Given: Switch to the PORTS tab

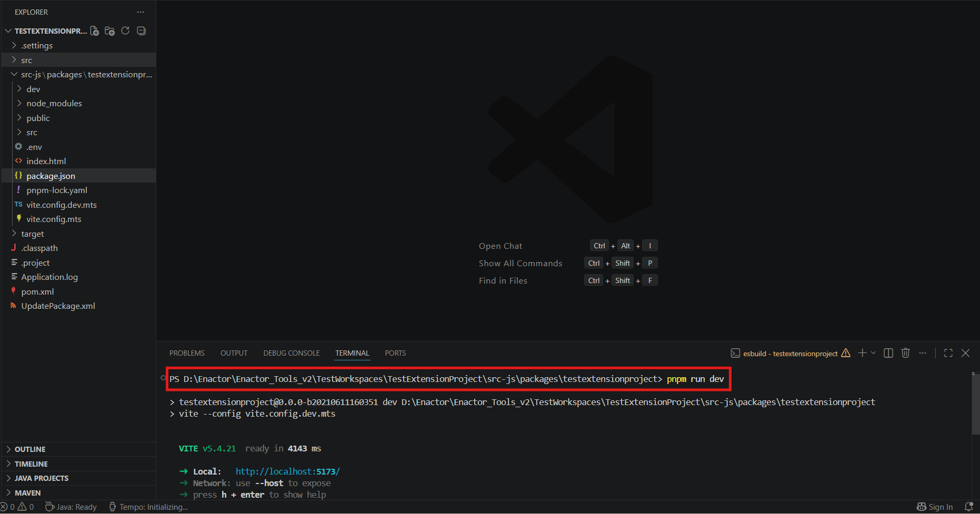Looking at the screenshot, I should pyautogui.click(x=395, y=353).
